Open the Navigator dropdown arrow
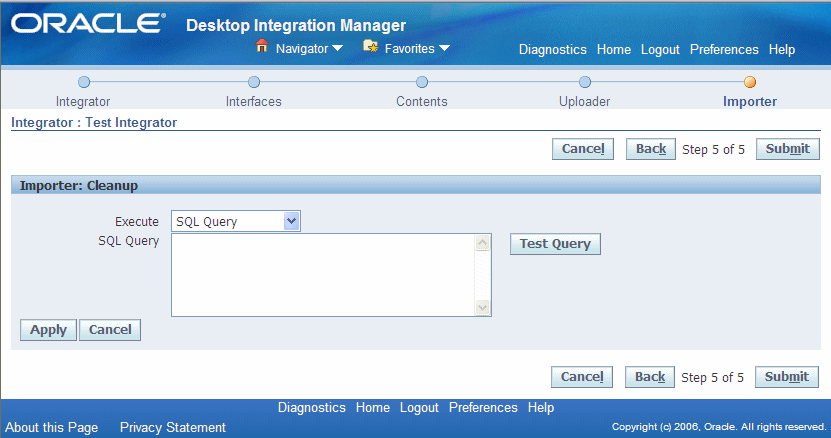 point(337,49)
